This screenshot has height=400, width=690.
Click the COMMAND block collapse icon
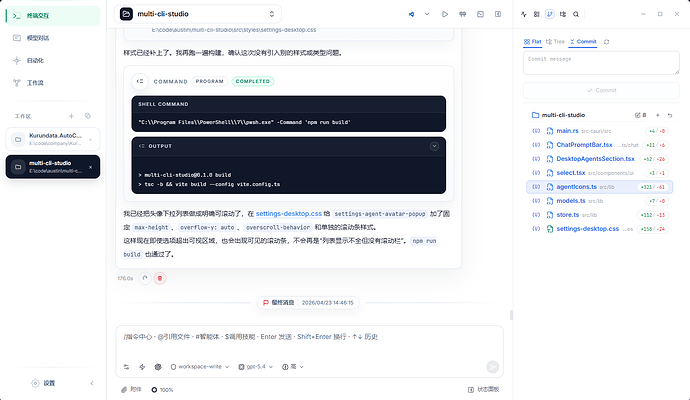pyautogui.click(x=140, y=81)
